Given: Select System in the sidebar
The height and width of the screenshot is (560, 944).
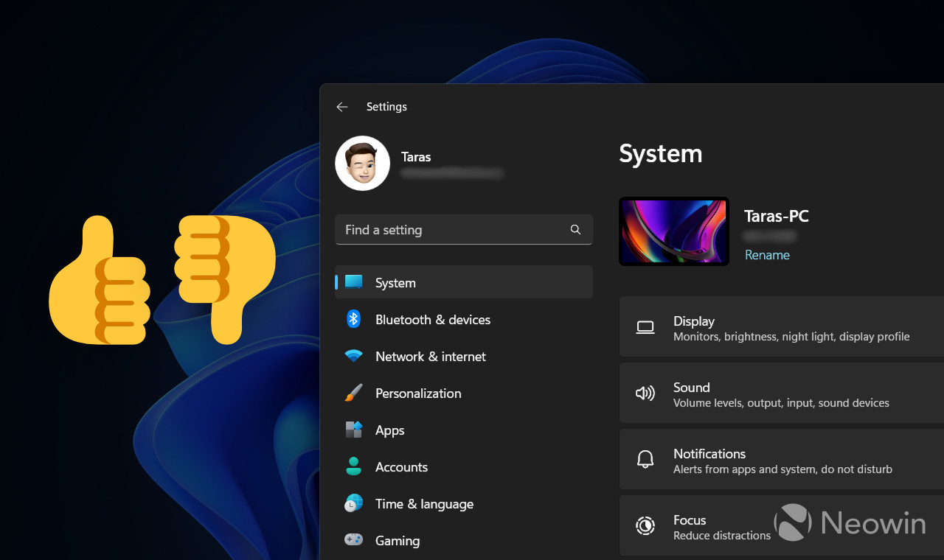Looking at the screenshot, I should click(464, 282).
